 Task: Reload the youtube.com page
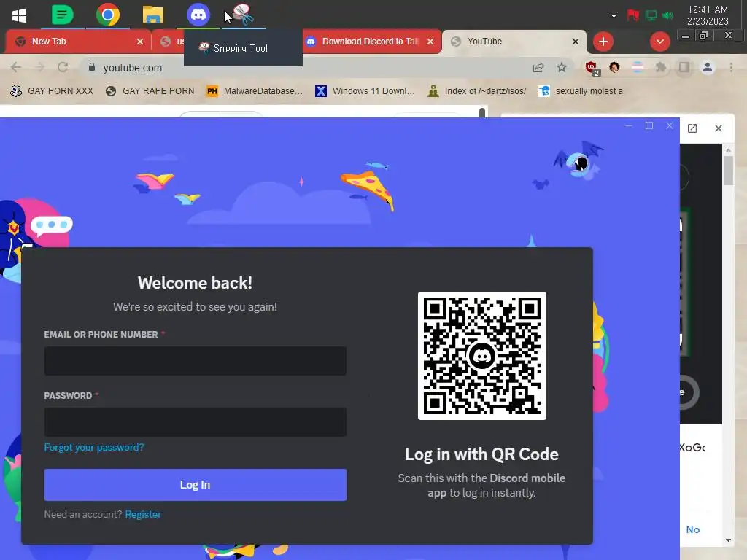63,67
